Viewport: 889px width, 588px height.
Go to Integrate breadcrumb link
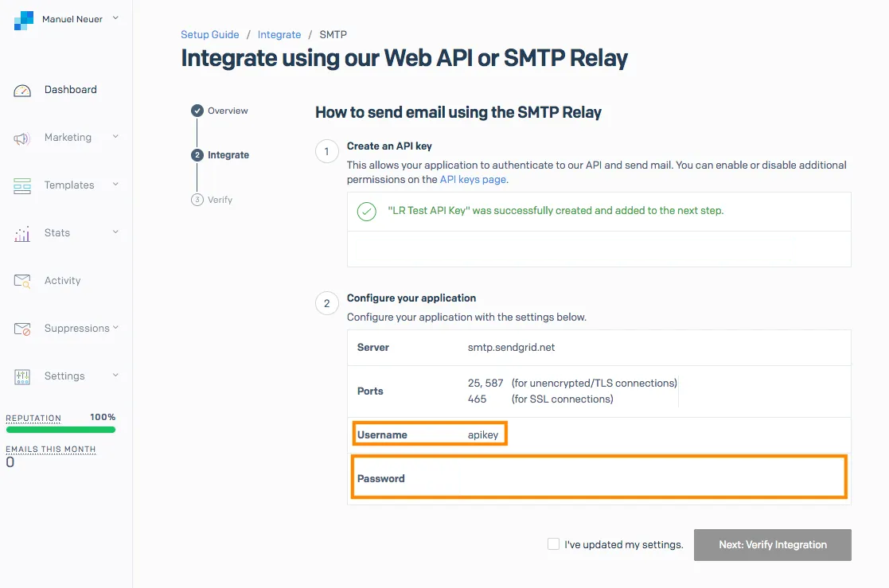coord(279,34)
